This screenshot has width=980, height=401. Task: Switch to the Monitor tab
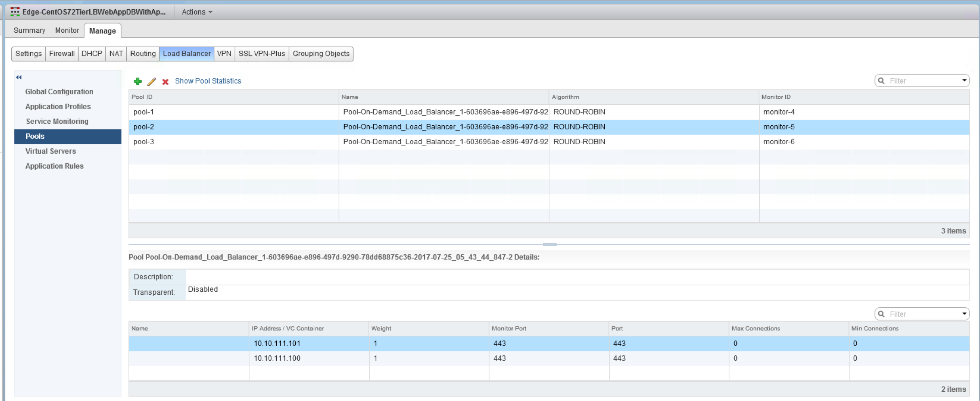67,30
